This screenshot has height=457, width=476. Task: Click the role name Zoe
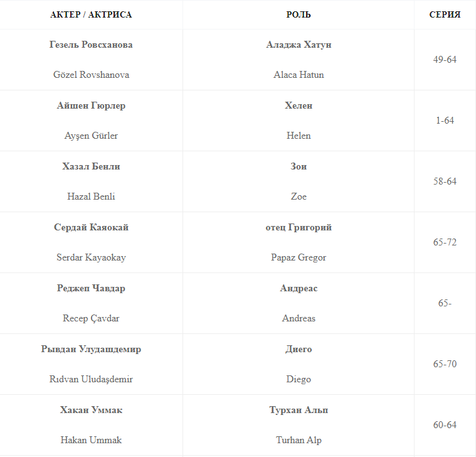pyautogui.click(x=299, y=196)
